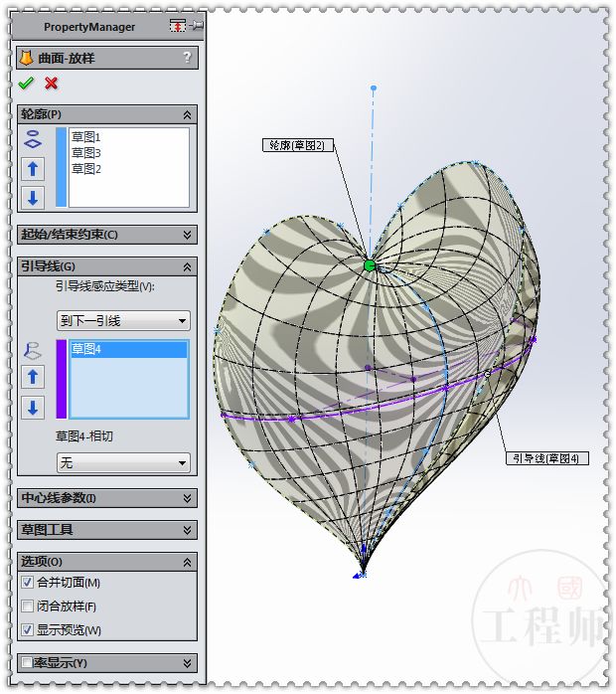The height and width of the screenshot is (694, 616).
Task: Select profile 草图1 in list
Action: (86, 137)
